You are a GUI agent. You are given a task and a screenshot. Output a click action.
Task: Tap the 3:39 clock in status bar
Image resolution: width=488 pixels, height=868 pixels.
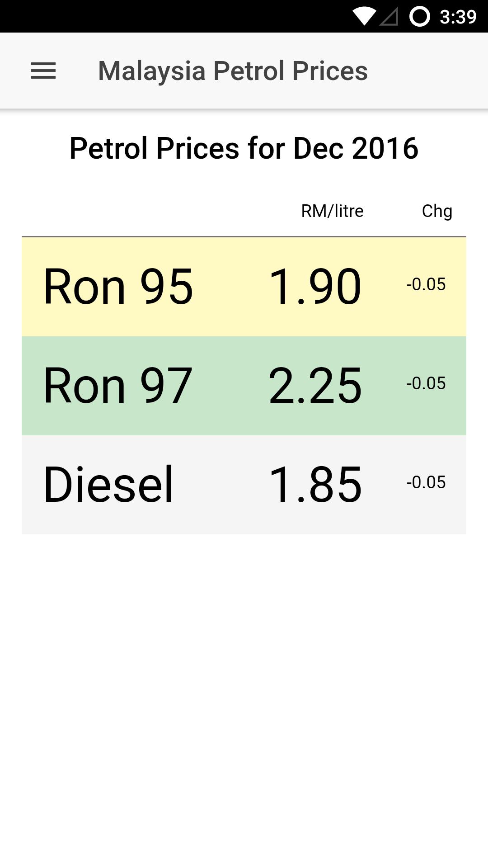click(x=458, y=17)
